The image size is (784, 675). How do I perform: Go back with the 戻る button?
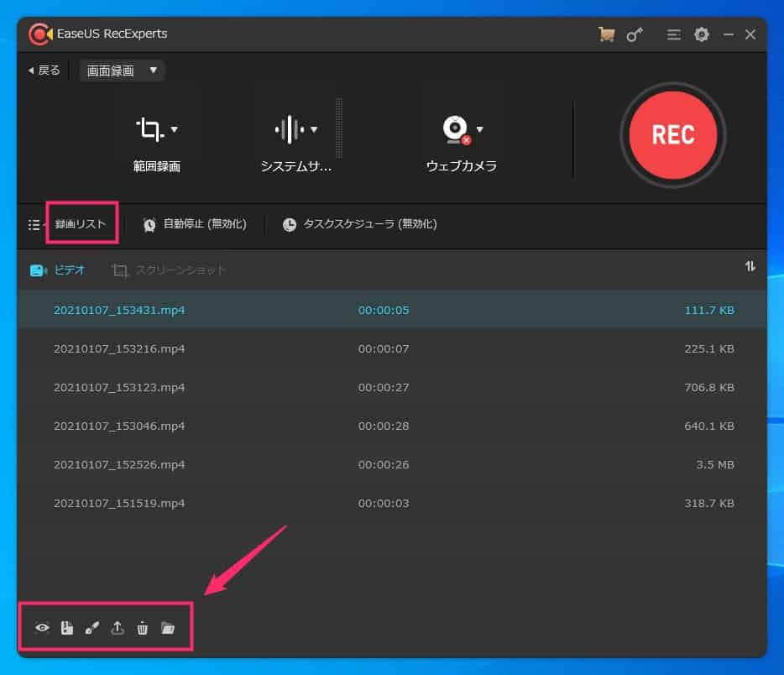point(44,71)
